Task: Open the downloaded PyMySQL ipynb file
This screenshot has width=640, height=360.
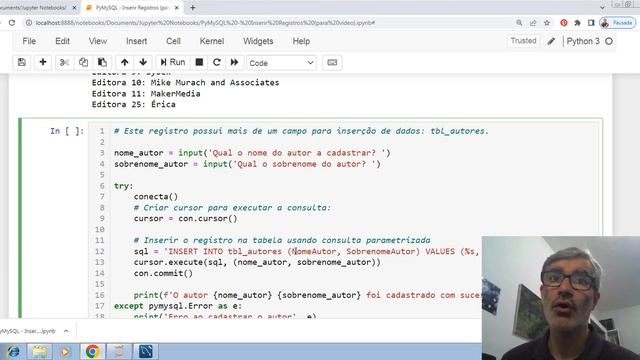Action: point(28,331)
